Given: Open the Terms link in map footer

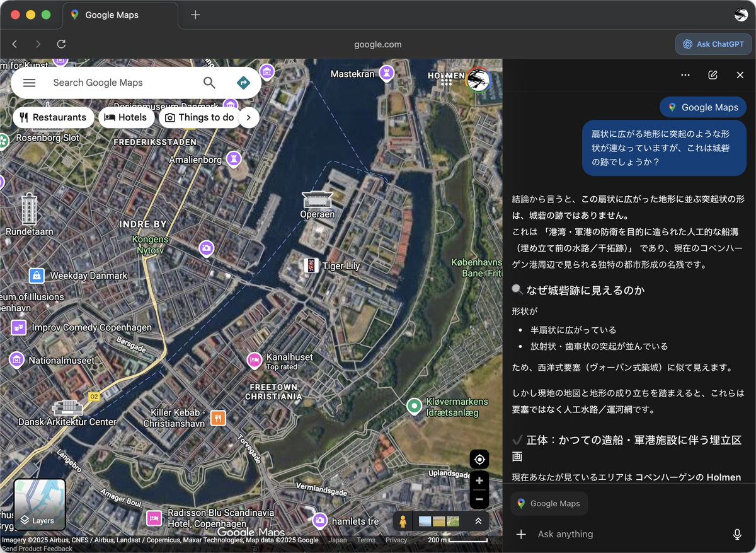Looking at the screenshot, I should (366, 540).
